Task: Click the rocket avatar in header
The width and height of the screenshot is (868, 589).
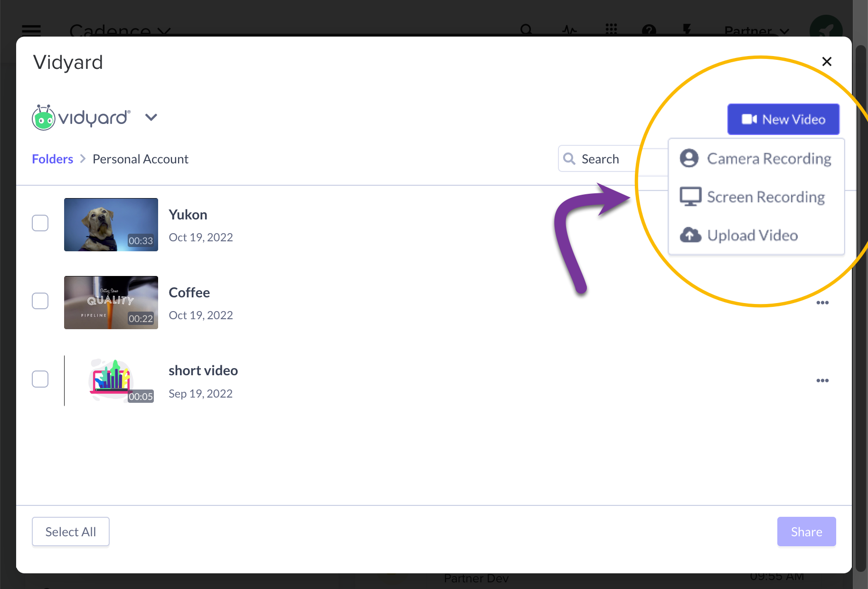Action: (x=826, y=29)
